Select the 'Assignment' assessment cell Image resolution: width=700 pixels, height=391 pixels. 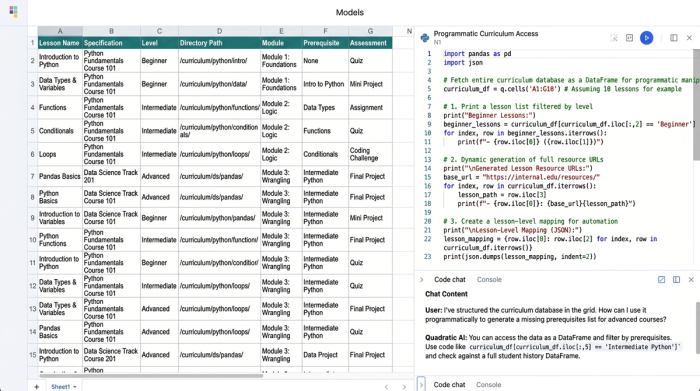[x=370, y=108]
